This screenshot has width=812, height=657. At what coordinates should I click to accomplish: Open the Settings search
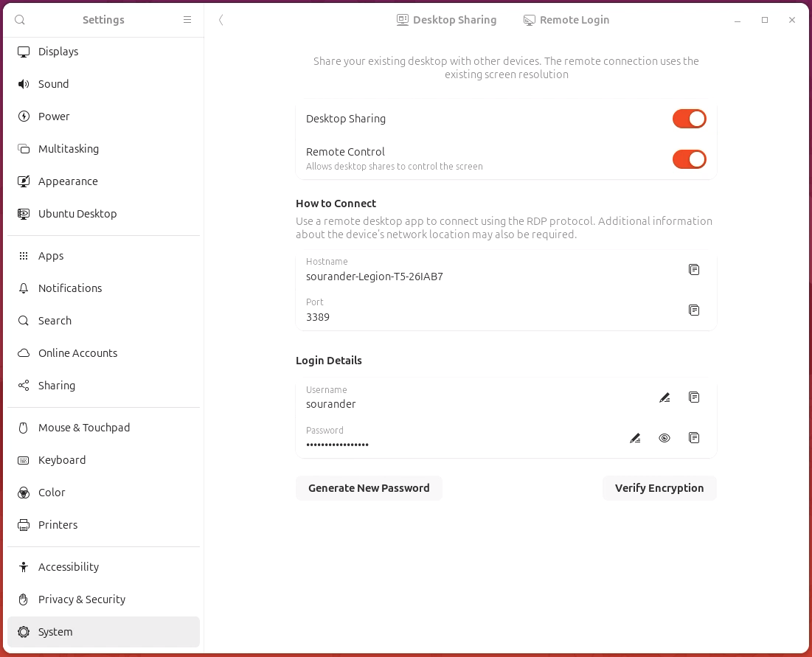pyautogui.click(x=19, y=20)
